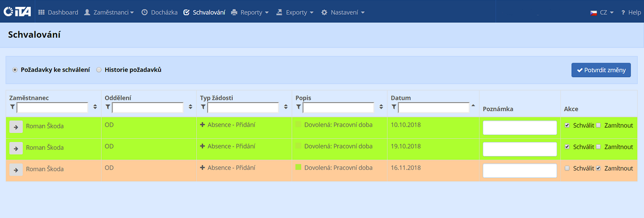The height and width of the screenshot is (218, 644).
Task: Click the Potvrdit změny button
Action: click(601, 70)
